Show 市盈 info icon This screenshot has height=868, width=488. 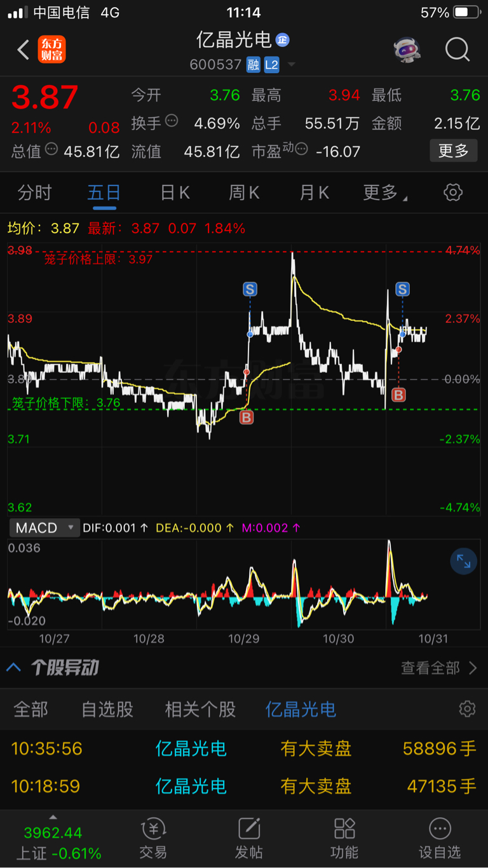(302, 149)
